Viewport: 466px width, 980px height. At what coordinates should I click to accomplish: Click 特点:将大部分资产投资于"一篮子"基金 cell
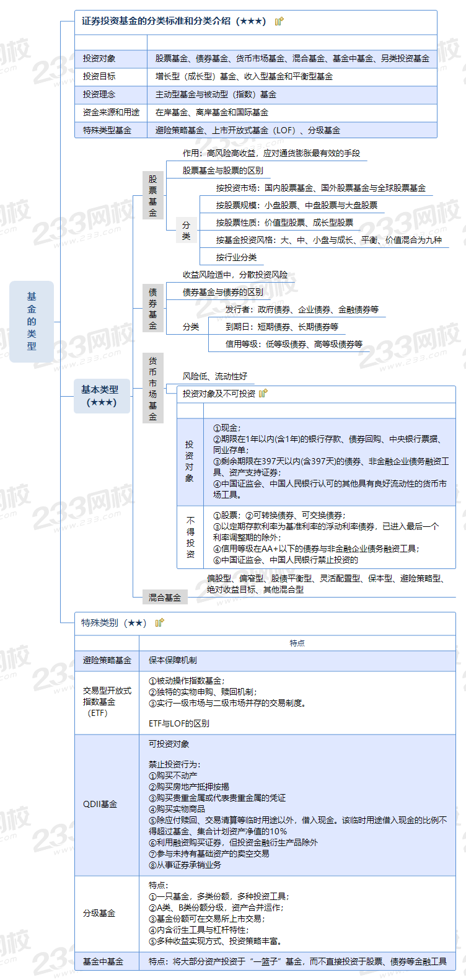point(297,961)
